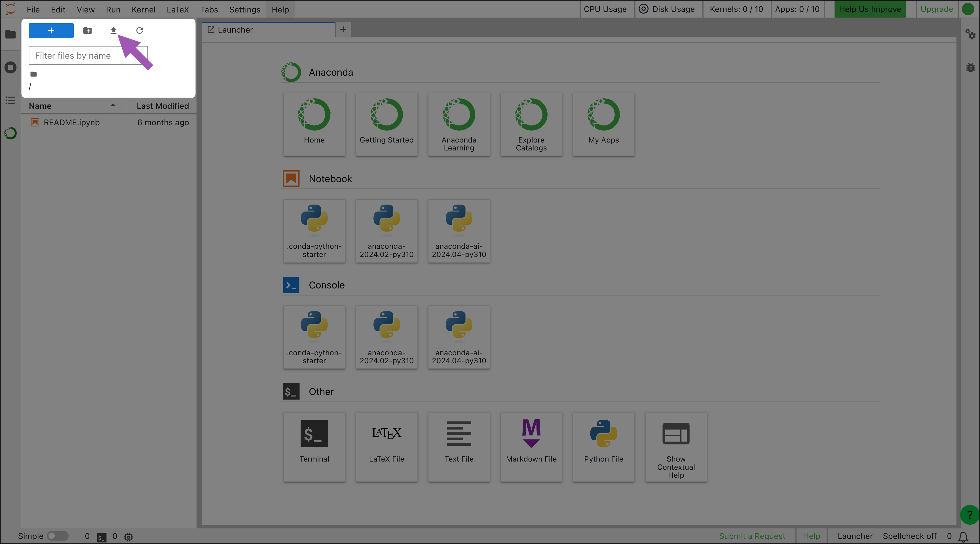
Task: Create an anaconda-ai-2024.04-py310 notebook
Action: tap(459, 231)
